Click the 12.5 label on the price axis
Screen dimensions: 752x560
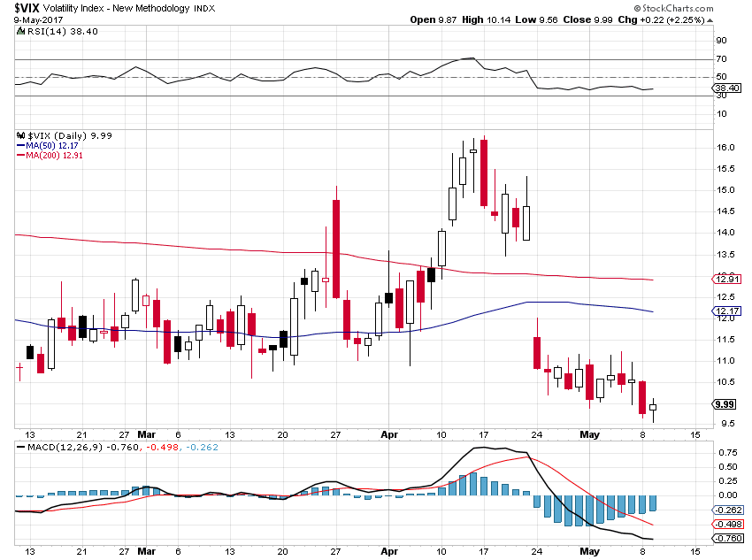[725, 297]
